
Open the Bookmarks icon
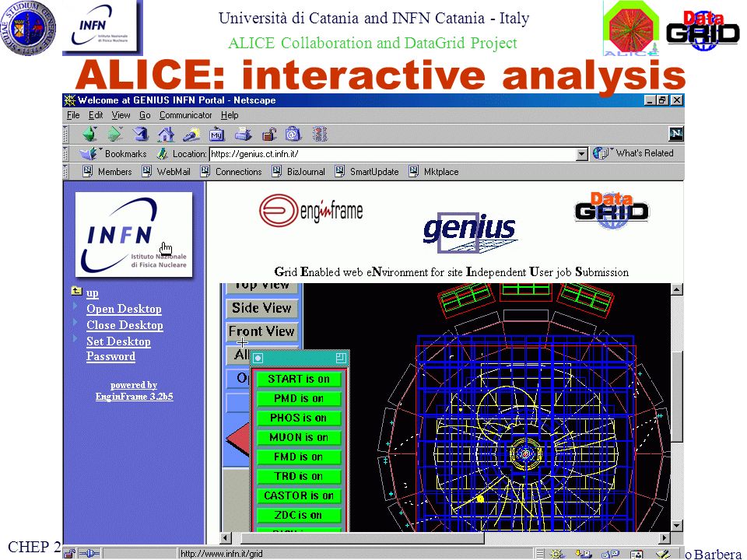[x=88, y=153]
